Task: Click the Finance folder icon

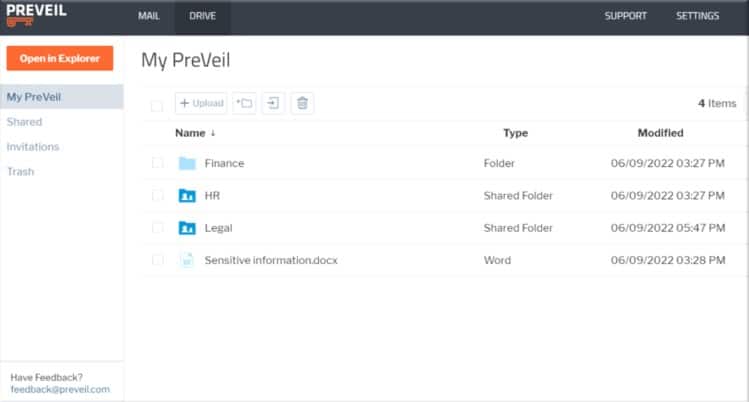Action: tap(187, 163)
